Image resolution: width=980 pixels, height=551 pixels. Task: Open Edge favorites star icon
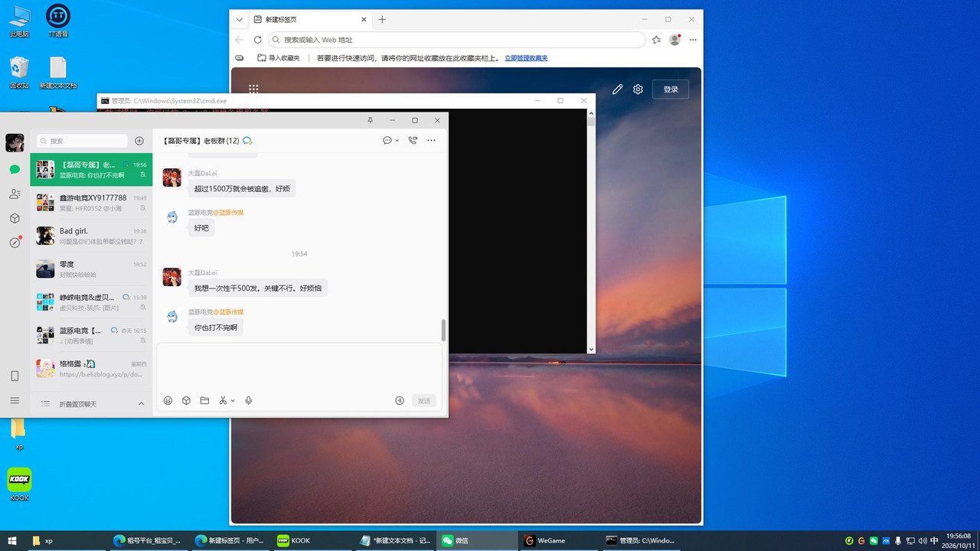(x=656, y=40)
